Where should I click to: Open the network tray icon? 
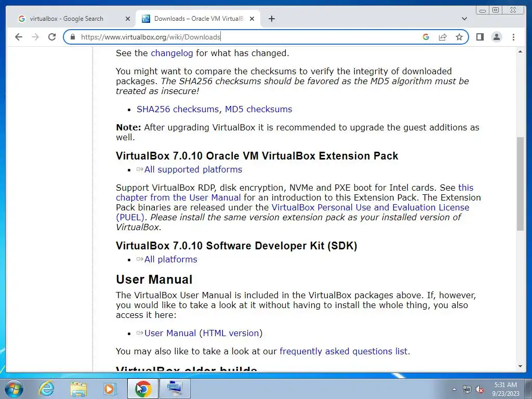pos(467,389)
